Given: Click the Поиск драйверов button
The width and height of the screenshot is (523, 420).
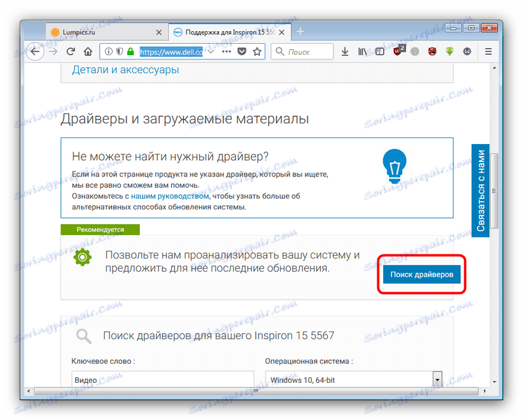Looking at the screenshot, I should [422, 274].
